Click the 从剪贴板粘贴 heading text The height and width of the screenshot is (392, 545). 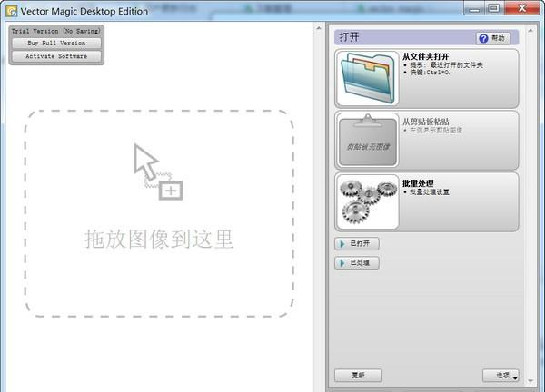(425, 122)
